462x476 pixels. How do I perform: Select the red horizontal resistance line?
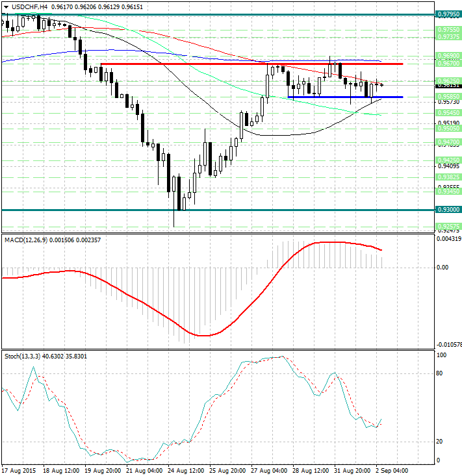click(195, 64)
